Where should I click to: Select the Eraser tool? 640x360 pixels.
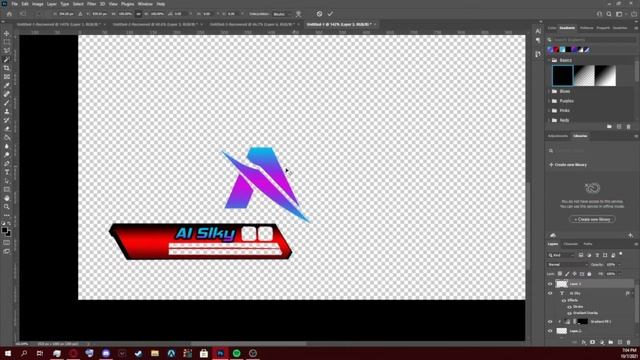[7, 129]
